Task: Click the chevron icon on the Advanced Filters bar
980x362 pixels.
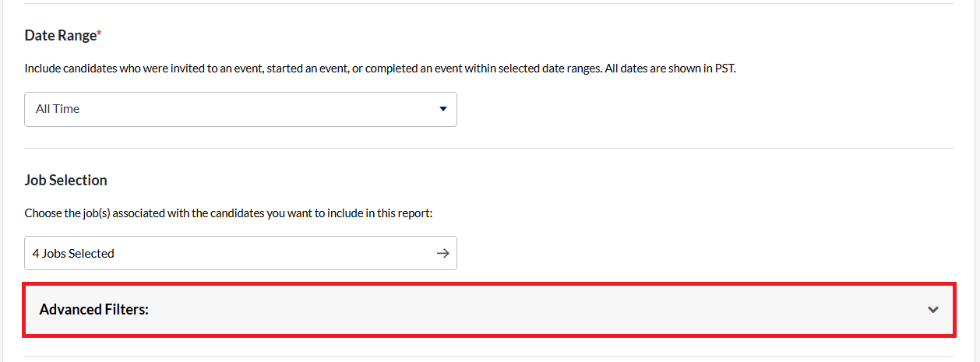Action: (x=932, y=310)
